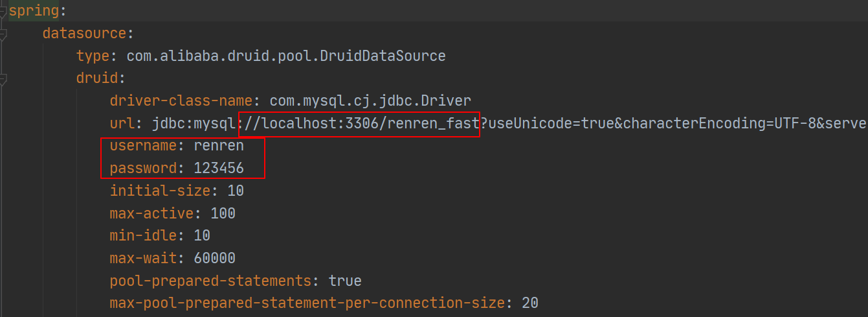Click the username value renren

[x=219, y=146]
